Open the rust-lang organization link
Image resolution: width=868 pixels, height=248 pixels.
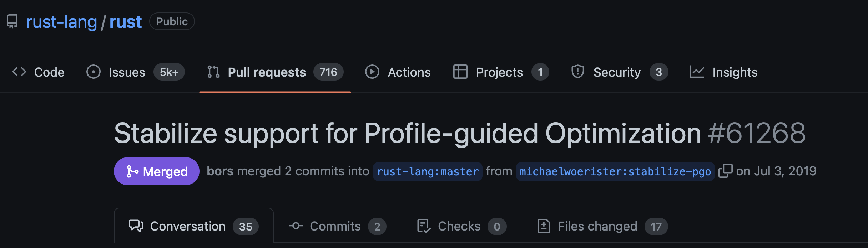tap(62, 22)
